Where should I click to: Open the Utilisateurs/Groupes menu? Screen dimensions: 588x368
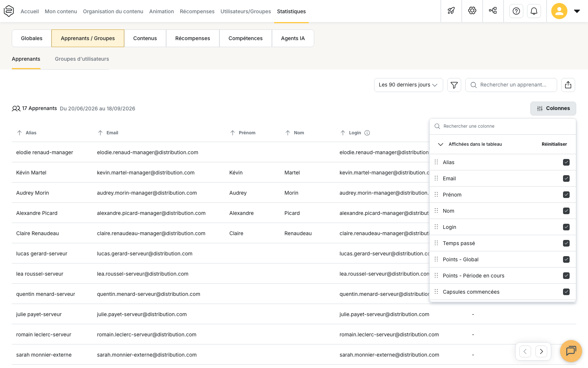[x=245, y=11]
